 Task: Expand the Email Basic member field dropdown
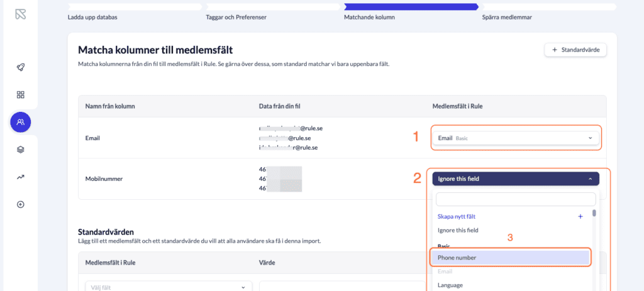515,138
